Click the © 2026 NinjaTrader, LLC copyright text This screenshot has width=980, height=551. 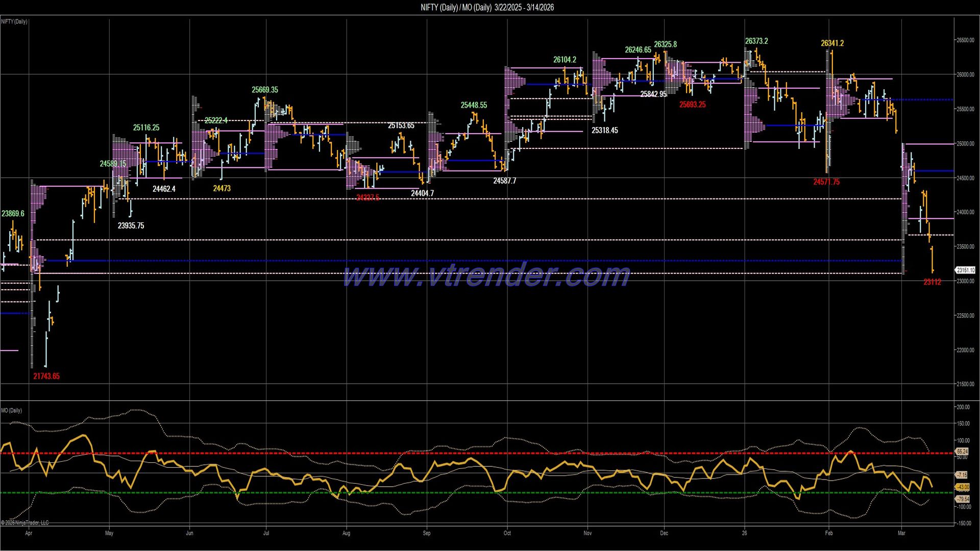pyautogui.click(x=24, y=523)
